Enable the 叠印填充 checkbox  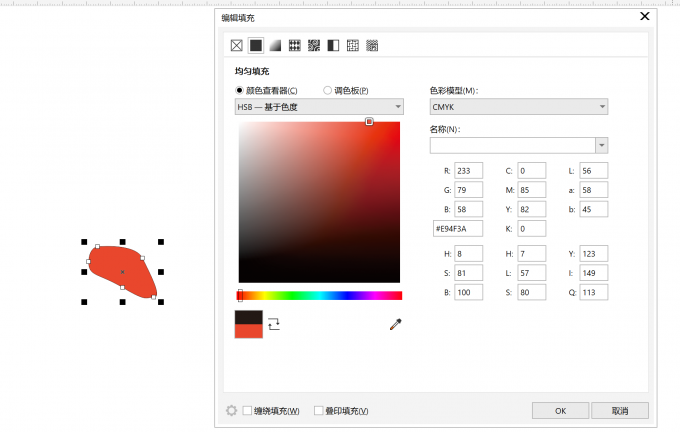(x=319, y=410)
